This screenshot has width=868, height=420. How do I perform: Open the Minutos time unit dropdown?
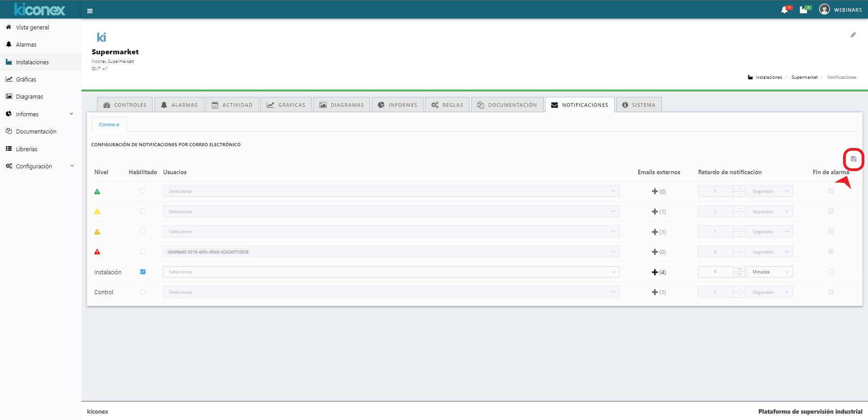pos(770,272)
